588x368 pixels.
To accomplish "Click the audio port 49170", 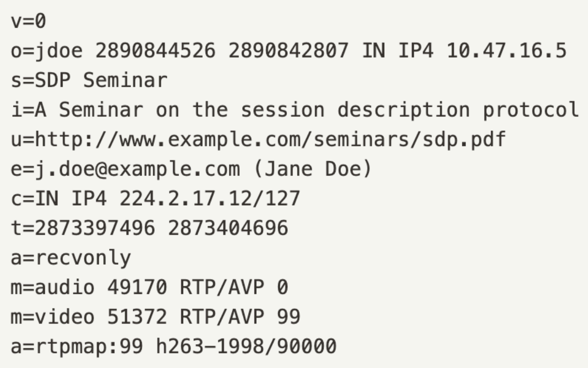I will tap(137, 287).
